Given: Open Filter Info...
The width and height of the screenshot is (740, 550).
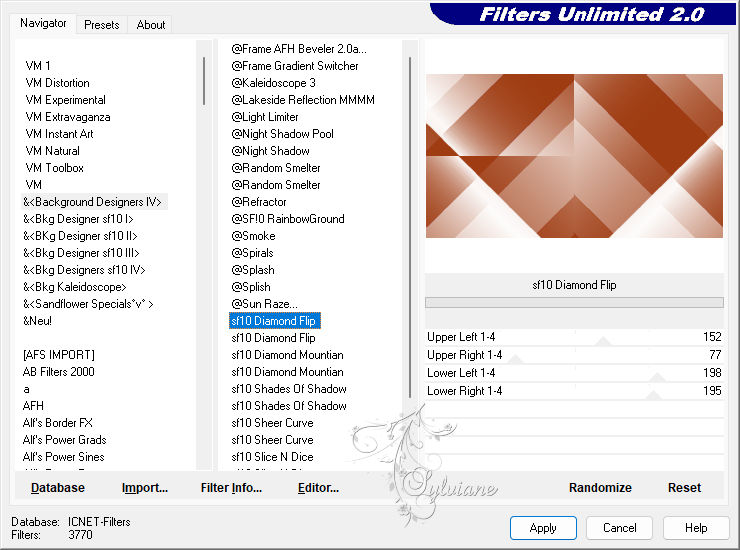Looking at the screenshot, I should point(231,488).
